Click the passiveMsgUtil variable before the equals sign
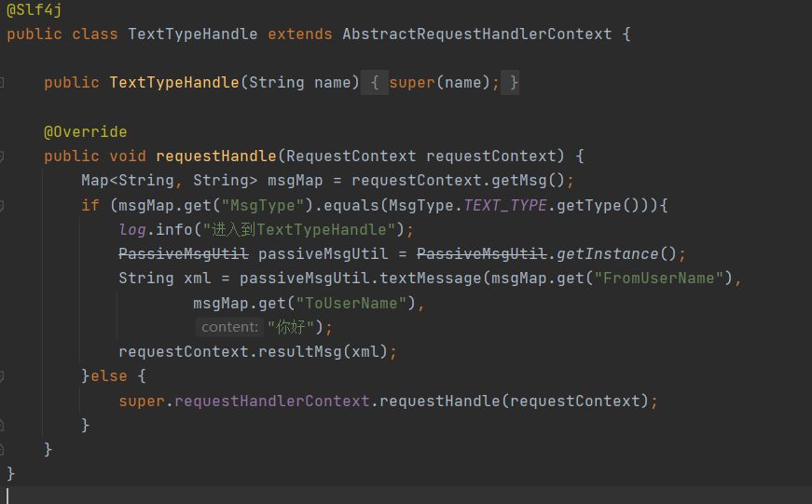The image size is (812, 504). click(323, 254)
